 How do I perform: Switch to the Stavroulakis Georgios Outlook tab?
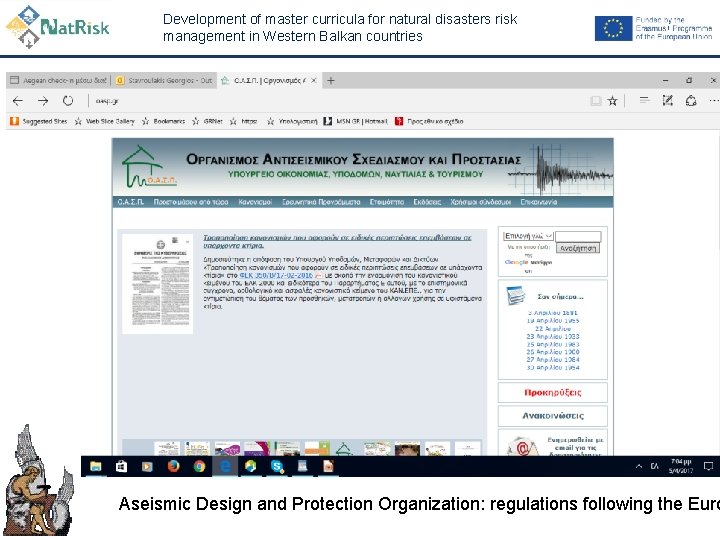(164, 80)
